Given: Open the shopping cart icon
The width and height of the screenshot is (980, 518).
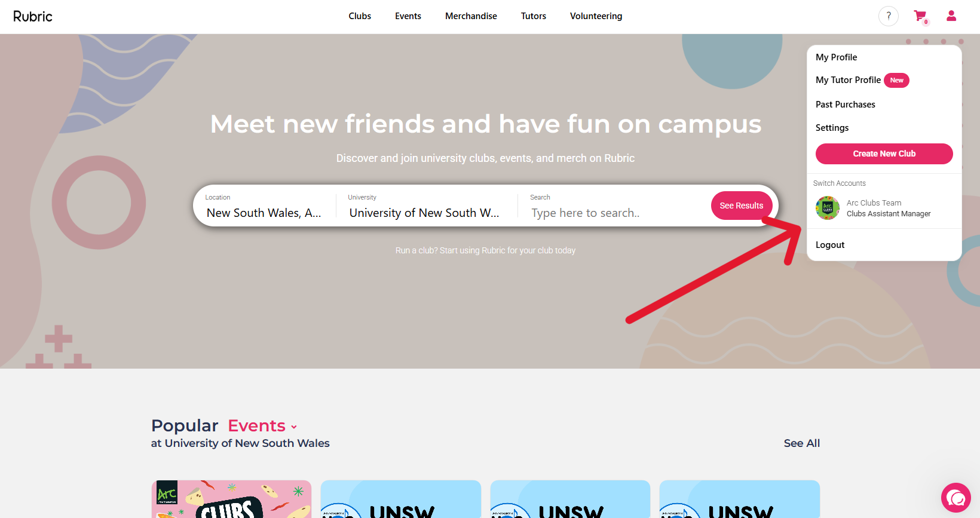Looking at the screenshot, I should coord(920,16).
